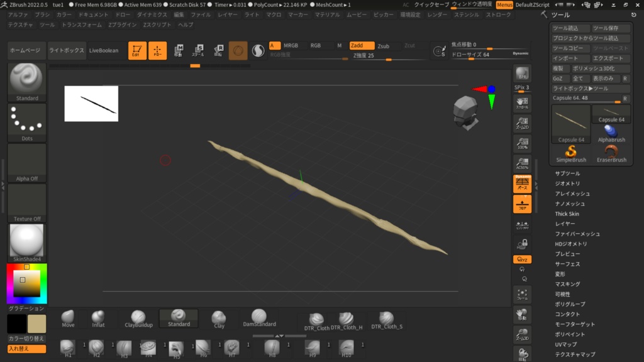This screenshot has height=362, width=644.
Task: Select the DTR_Cloth brush
Action: 316,321
